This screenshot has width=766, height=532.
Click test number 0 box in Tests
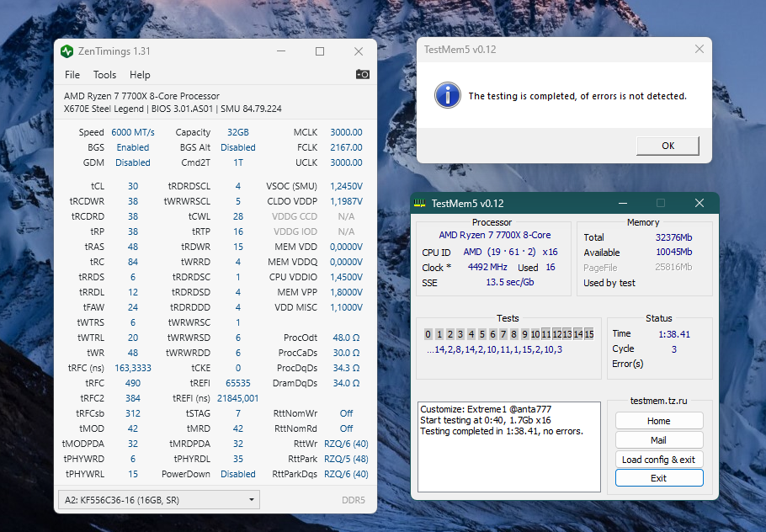click(x=428, y=334)
